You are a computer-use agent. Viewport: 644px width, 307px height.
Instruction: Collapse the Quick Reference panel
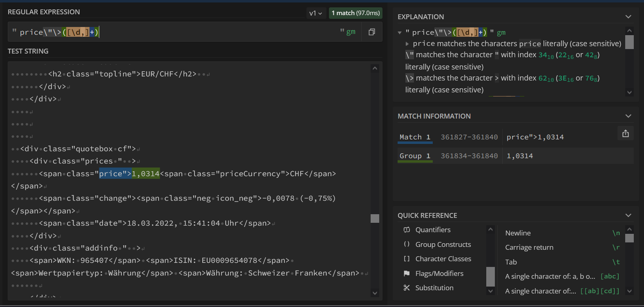coord(628,215)
